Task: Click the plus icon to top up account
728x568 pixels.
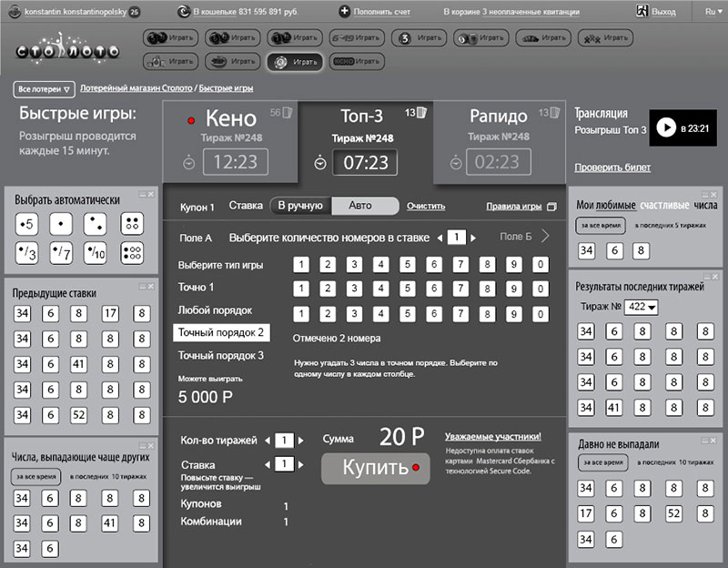Action: coord(344,12)
